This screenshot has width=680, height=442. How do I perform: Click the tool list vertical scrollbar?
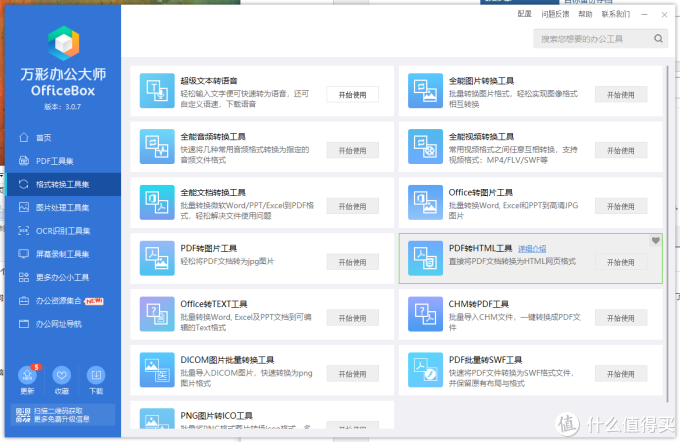[667, 233]
